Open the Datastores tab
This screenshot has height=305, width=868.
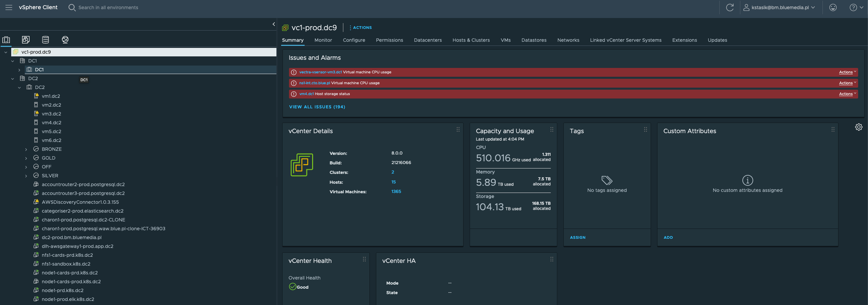pos(534,40)
